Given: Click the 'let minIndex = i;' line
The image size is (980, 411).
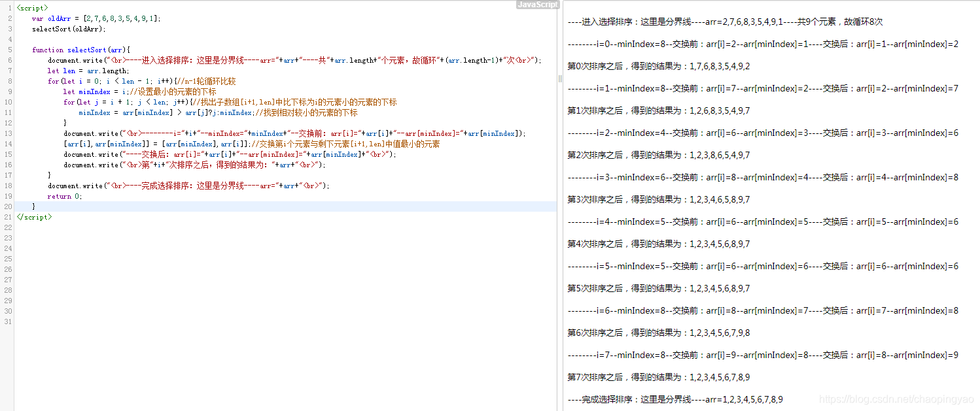Looking at the screenshot, I should [x=140, y=91].
